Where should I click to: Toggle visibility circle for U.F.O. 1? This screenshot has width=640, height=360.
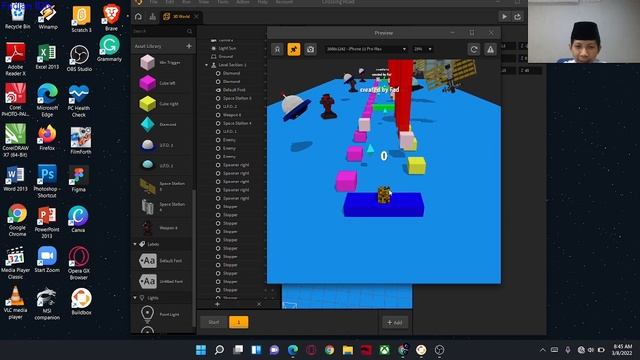click(218, 131)
